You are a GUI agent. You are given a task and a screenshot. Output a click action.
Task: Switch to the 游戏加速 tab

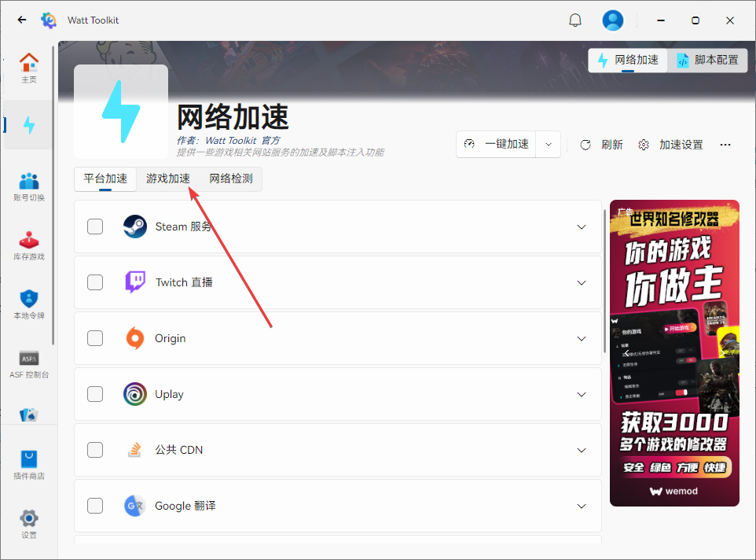168,179
